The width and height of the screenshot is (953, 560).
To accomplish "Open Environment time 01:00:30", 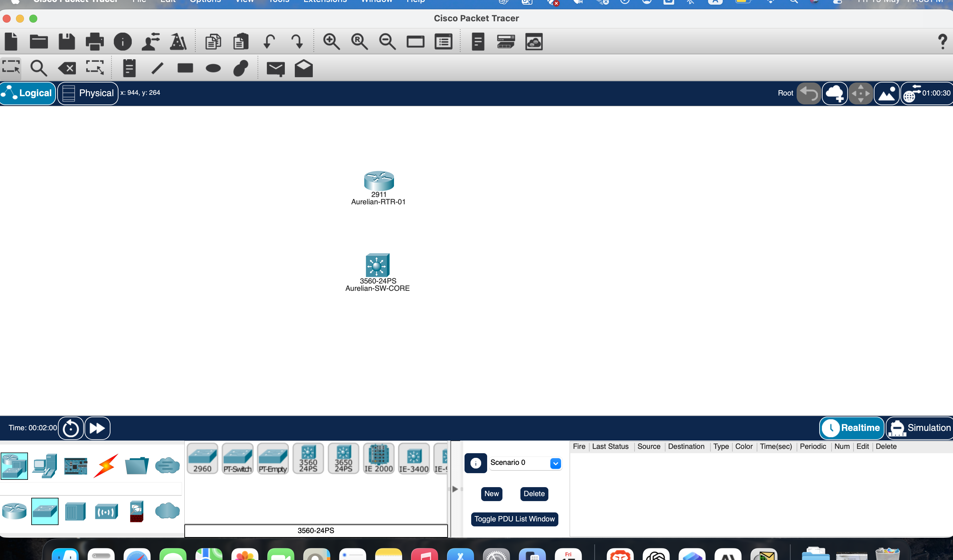I will point(927,93).
